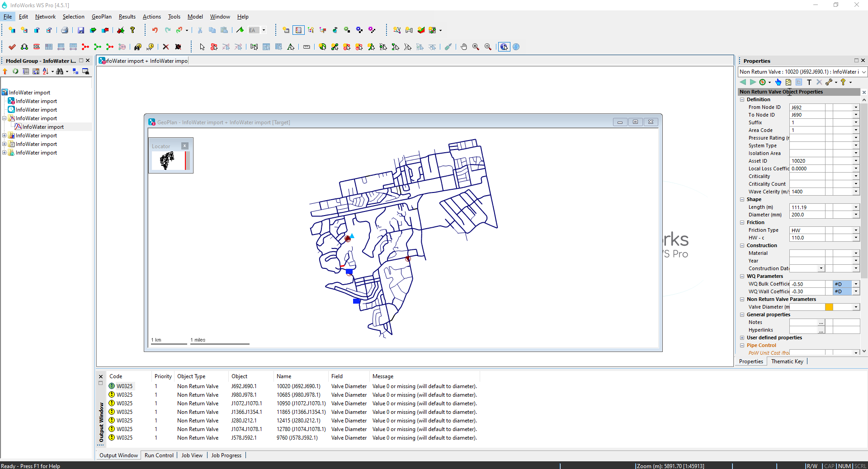This screenshot has height=469, width=868.
Task: Open the Notes ellipsis button
Action: [x=821, y=322]
